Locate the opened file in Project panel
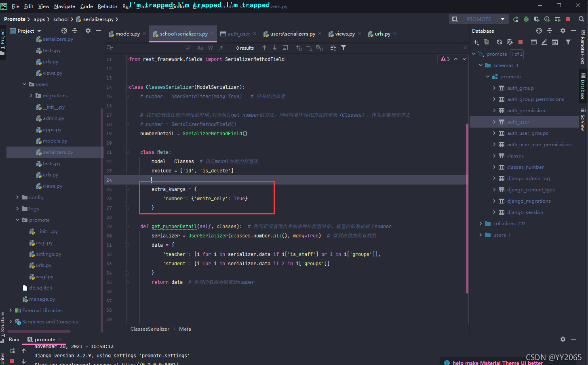The width and height of the screenshot is (588, 365). point(64,31)
